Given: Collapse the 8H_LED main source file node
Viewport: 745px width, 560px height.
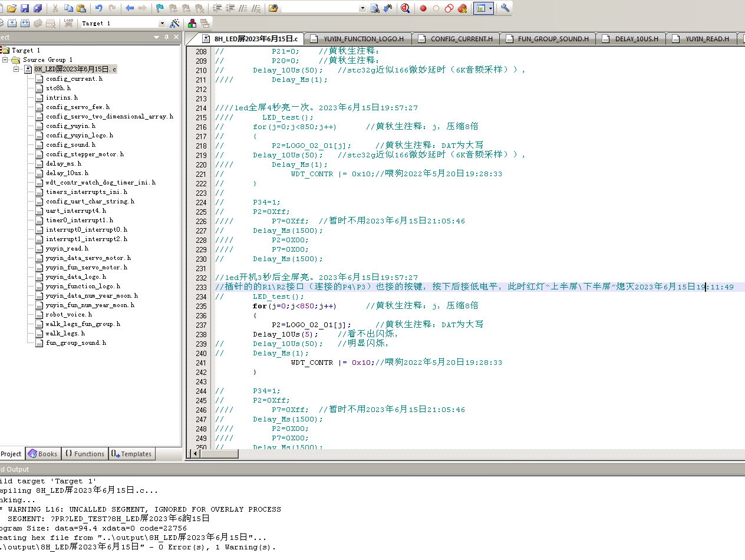Looking at the screenshot, I should [x=17, y=69].
